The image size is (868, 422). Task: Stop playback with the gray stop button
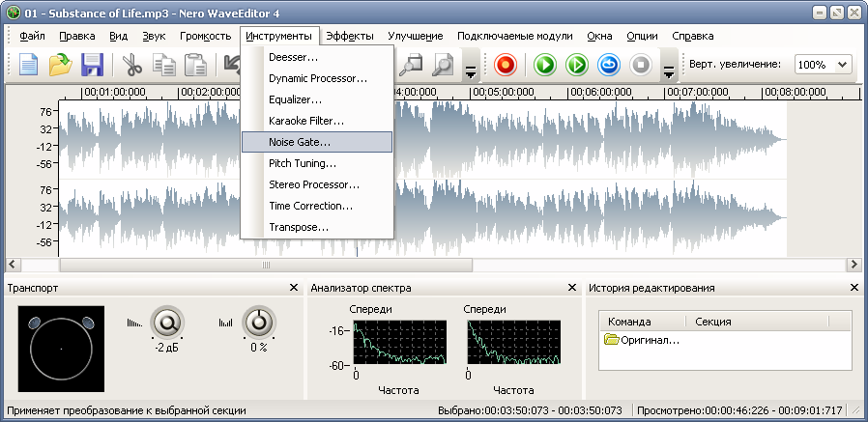point(641,65)
